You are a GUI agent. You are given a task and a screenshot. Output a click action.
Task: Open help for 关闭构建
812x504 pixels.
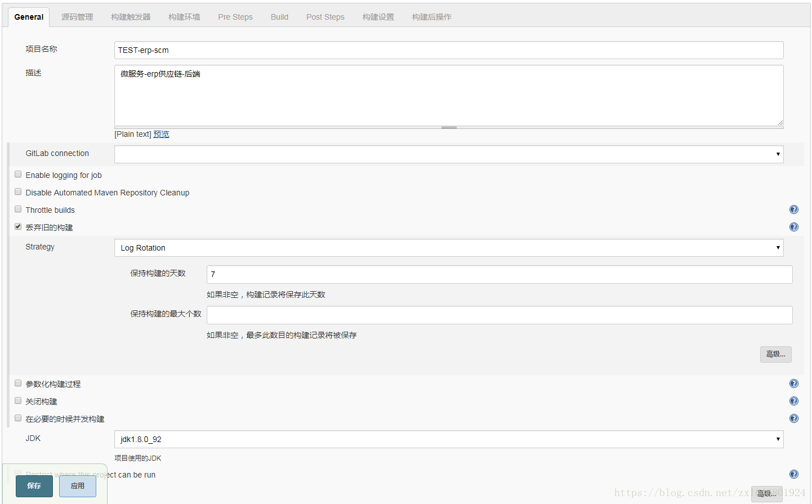point(794,401)
